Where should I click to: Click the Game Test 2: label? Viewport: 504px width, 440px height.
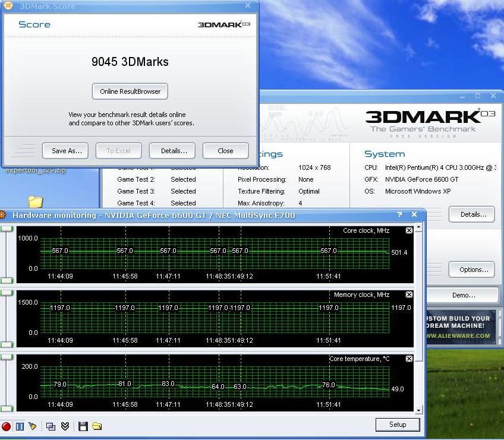pos(136,179)
